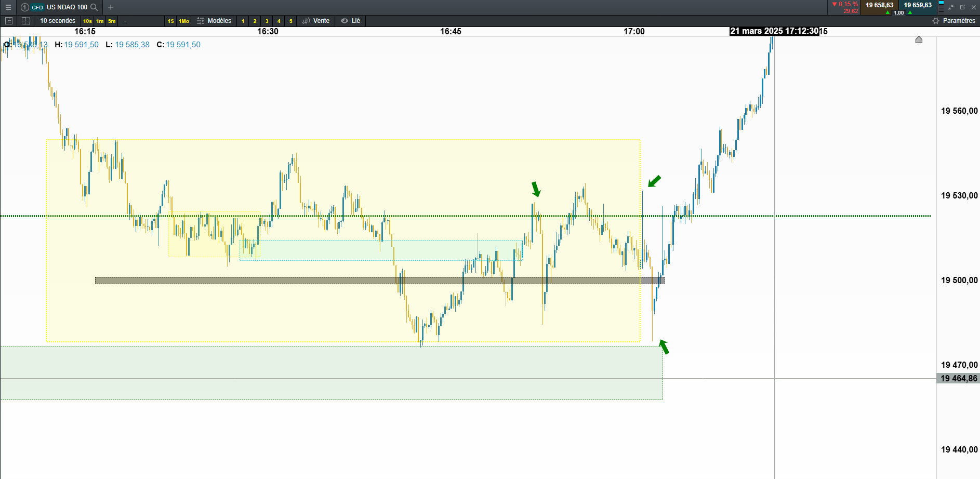The width and height of the screenshot is (980, 479).
Task: Open the hamburger main menu
Action: coord(8,7)
